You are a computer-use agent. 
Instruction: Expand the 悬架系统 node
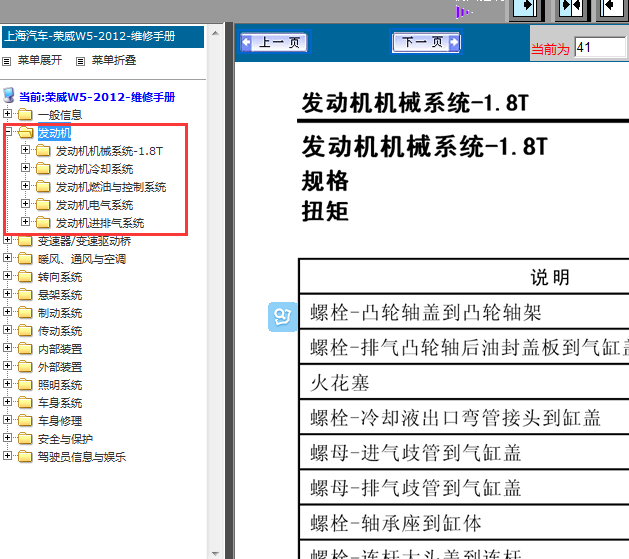(x=7, y=294)
